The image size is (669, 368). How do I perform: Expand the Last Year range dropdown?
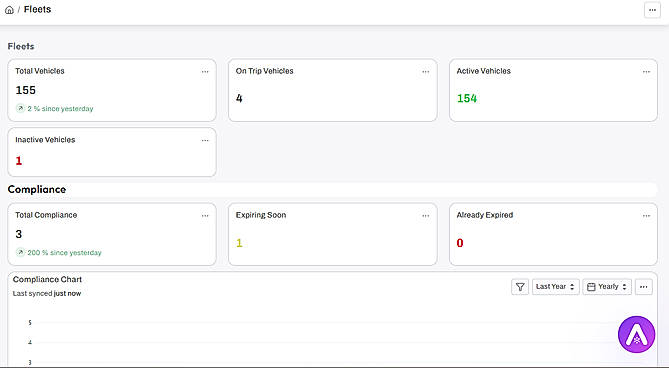pyautogui.click(x=556, y=287)
